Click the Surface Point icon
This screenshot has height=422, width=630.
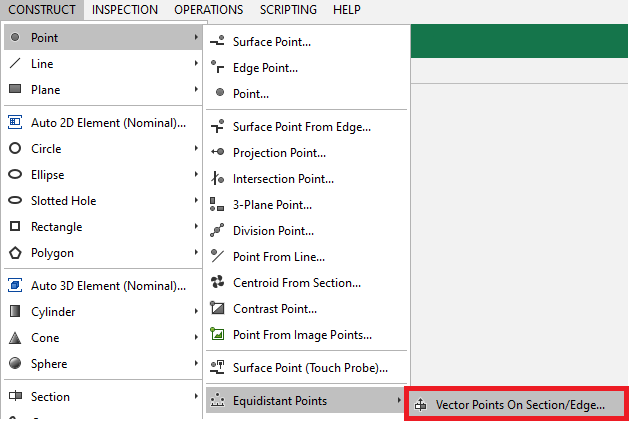point(218,42)
